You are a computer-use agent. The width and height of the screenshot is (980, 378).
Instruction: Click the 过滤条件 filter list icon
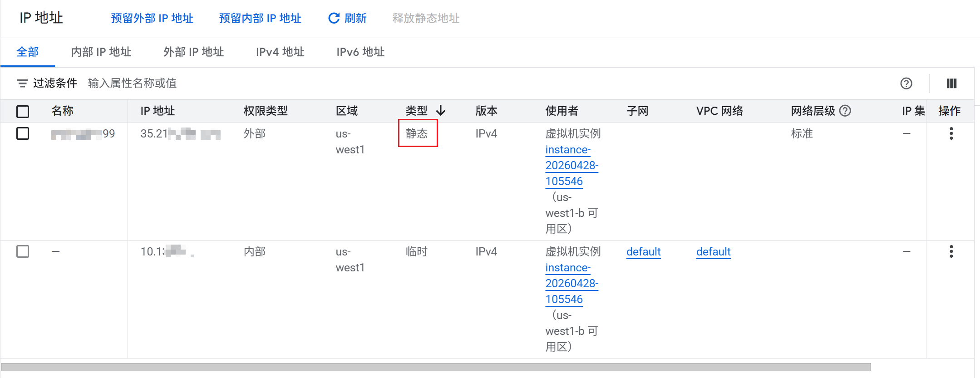(22, 83)
